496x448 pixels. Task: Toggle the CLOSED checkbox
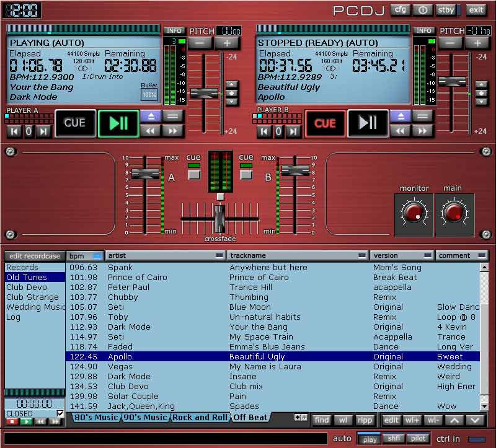pyautogui.click(x=60, y=413)
